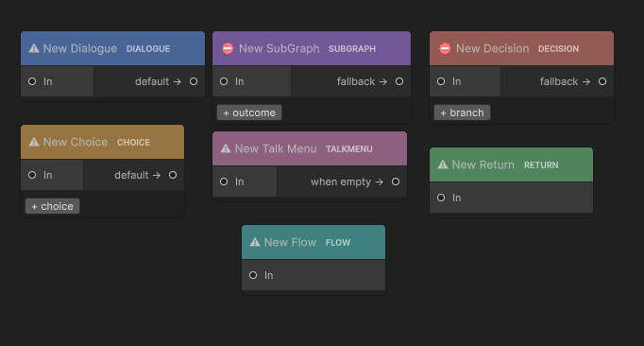Click the fallback output port of New SubGraph
Image resolution: width=644 pixels, height=346 pixels.
[x=399, y=81]
